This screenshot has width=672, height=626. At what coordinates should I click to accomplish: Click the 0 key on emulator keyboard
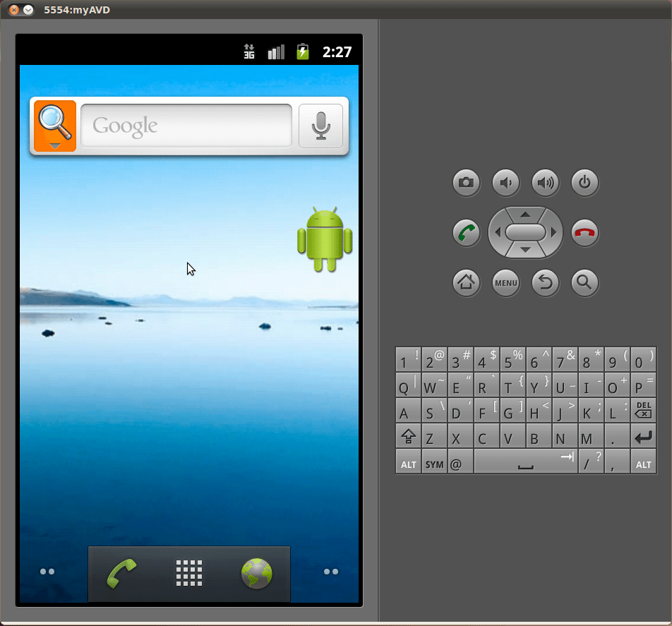coord(643,359)
